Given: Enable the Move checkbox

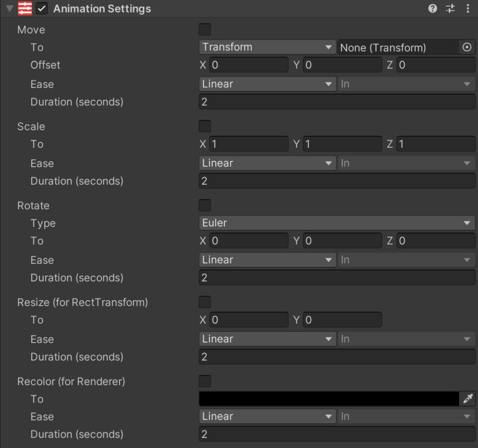Looking at the screenshot, I should [205, 29].
